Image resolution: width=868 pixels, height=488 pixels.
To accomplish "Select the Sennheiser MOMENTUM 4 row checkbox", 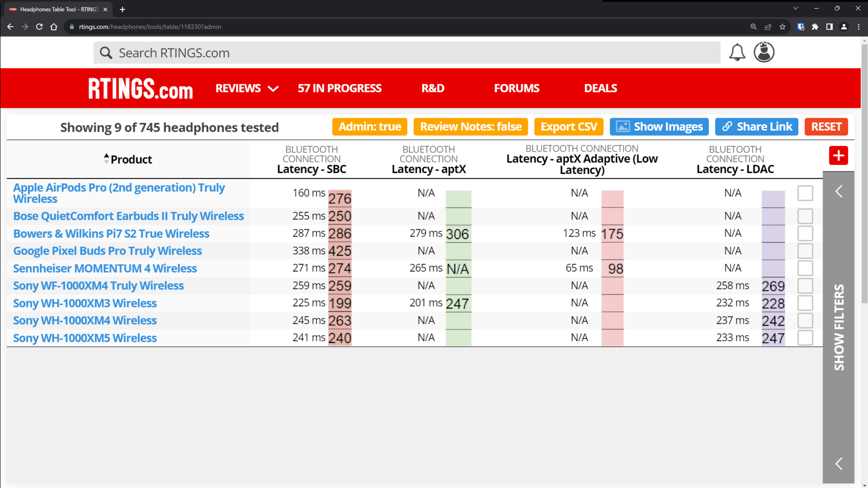I will coord(805,268).
